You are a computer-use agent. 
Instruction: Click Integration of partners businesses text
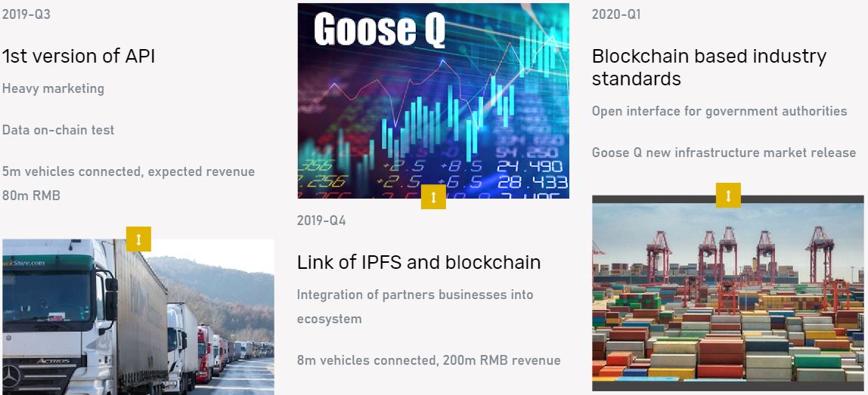pos(415,307)
